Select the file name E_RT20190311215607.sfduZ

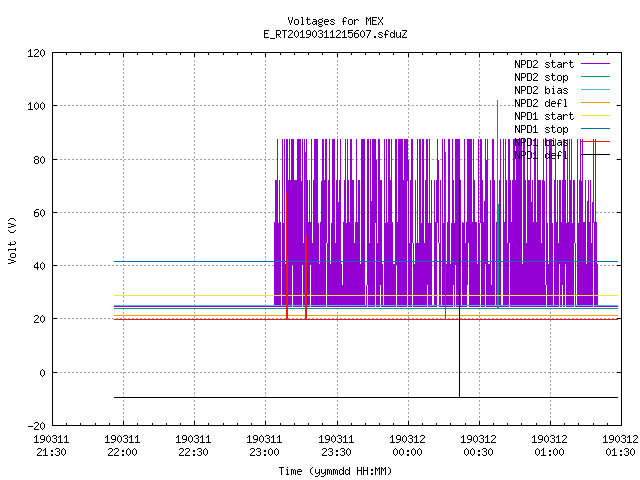pyautogui.click(x=335, y=34)
